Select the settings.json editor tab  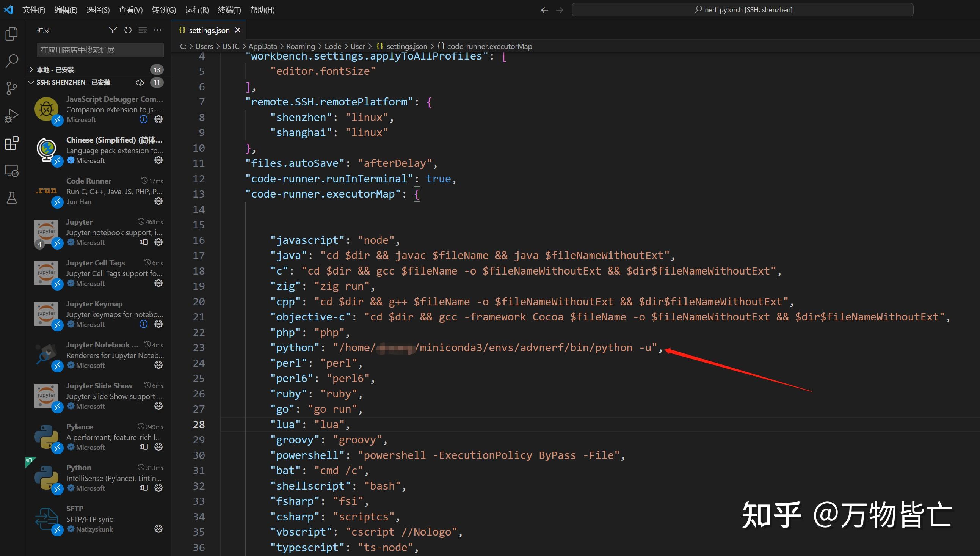coord(209,30)
